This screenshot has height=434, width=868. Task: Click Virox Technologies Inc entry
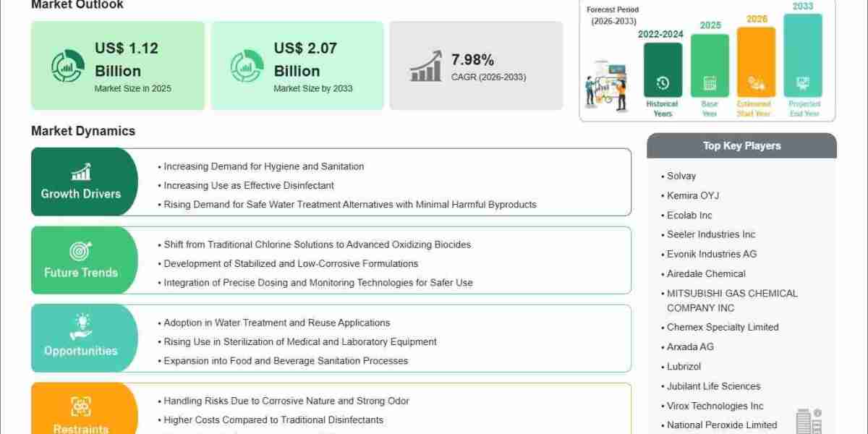(715, 406)
